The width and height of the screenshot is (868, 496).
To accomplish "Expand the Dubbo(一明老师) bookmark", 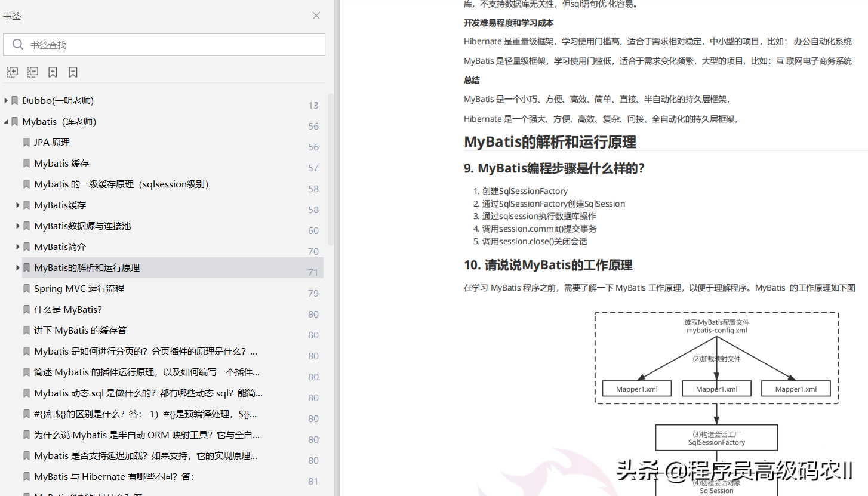I will 6,101.
